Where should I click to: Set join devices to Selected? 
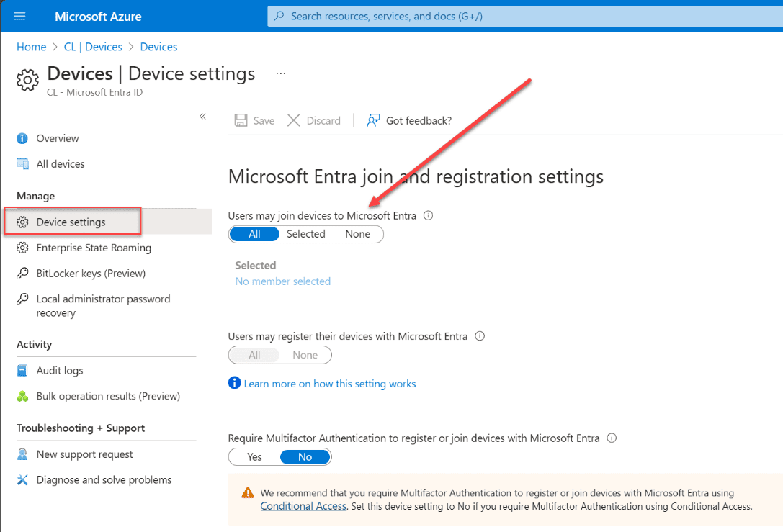tap(305, 234)
